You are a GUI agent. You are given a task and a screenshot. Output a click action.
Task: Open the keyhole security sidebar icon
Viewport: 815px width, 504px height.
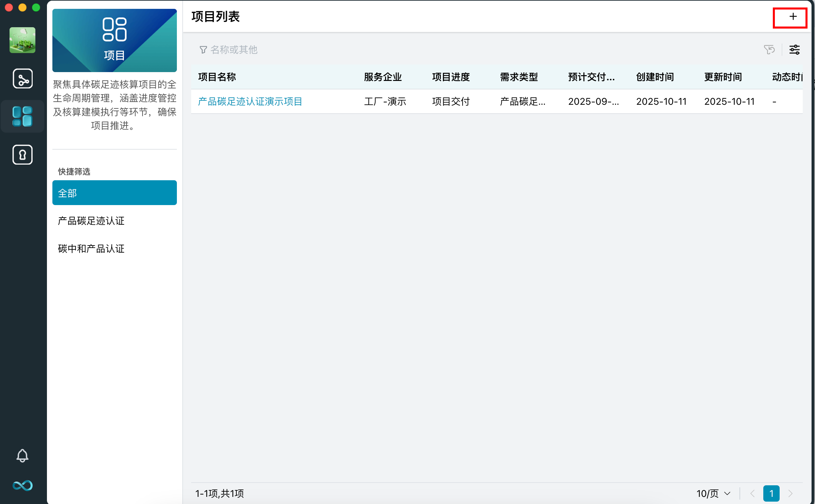pos(22,155)
